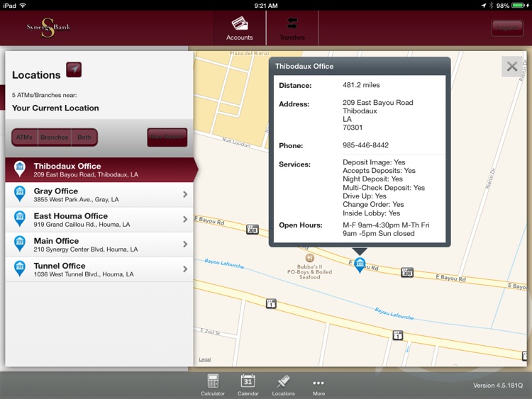Tap the bank pin on the map
Viewport: 532px width, 399px height.
click(x=360, y=265)
